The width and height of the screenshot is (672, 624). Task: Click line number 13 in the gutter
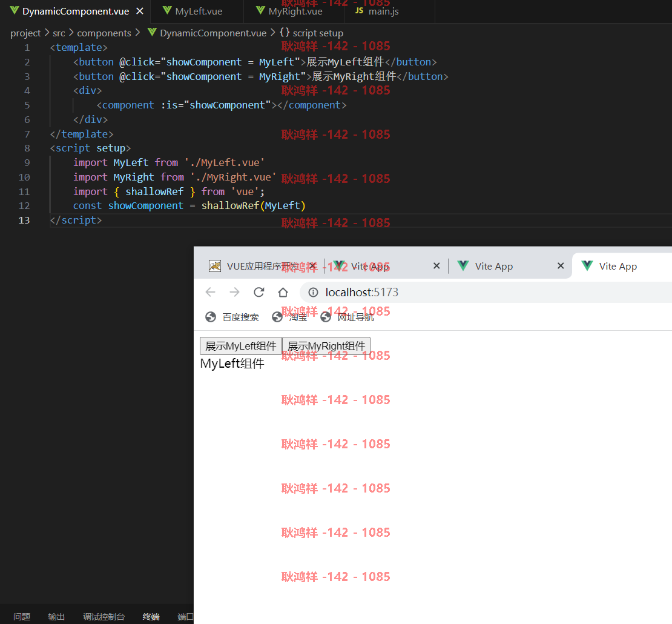[x=24, y=220]
